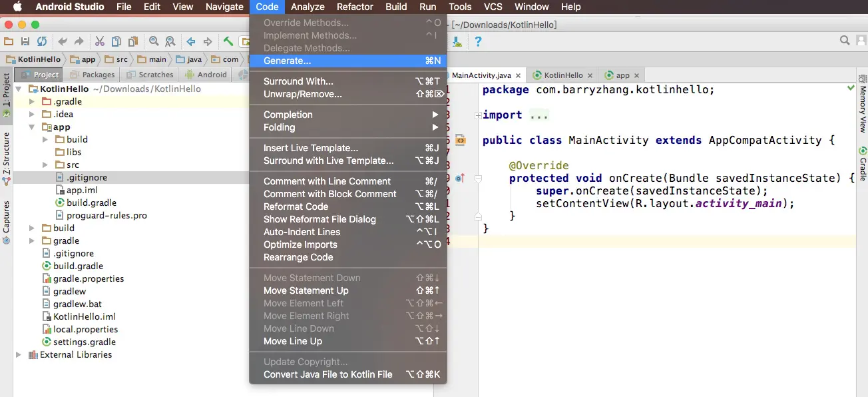The image size is (868, 397).
Task: Click the Synchronize refresh toolbar icon
Action: pos(42,41)
